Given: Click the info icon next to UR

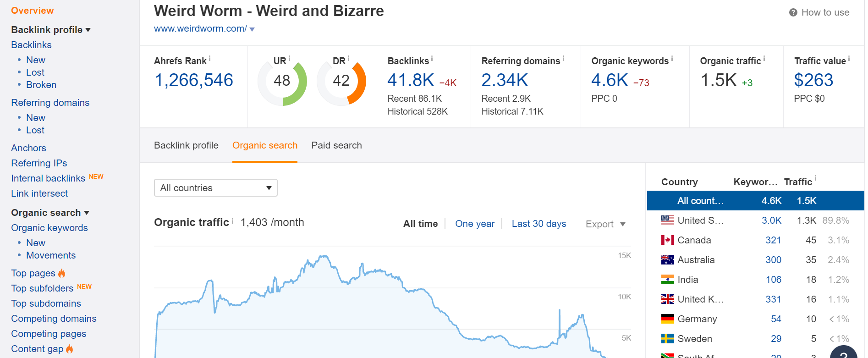Looking at the screenshot, I should point(289,58).
